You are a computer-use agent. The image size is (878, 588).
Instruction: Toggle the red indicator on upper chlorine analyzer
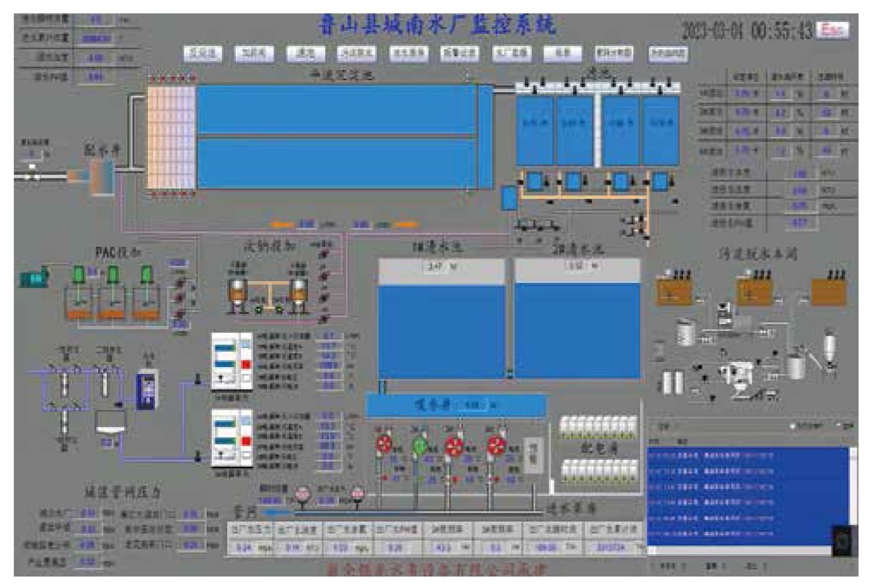tap(246, 365)
